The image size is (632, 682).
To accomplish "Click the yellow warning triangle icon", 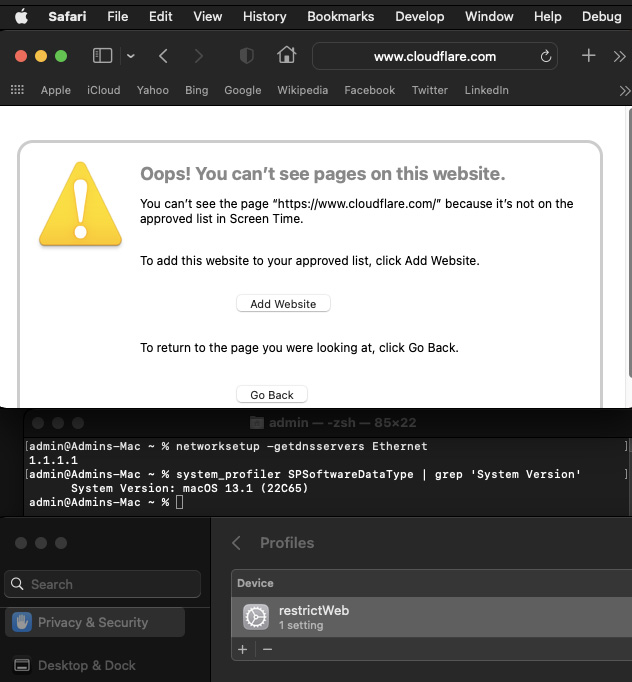I will [80, 204].
